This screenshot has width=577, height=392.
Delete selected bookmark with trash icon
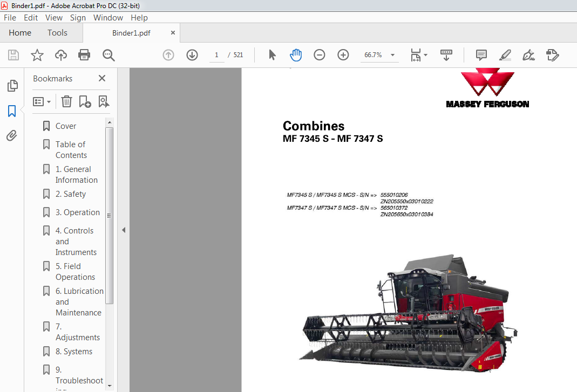(x=66, y=101)
